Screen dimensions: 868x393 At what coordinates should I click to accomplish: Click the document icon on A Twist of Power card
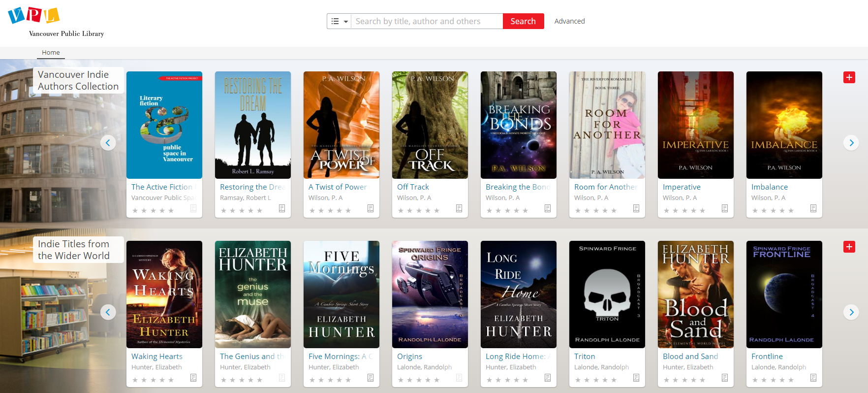pos(371,208)
